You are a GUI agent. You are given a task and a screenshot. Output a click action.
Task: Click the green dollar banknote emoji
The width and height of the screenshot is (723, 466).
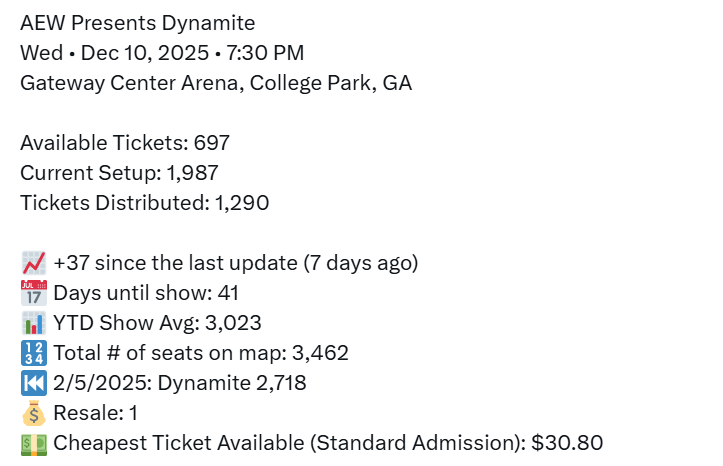pos(33,443)
